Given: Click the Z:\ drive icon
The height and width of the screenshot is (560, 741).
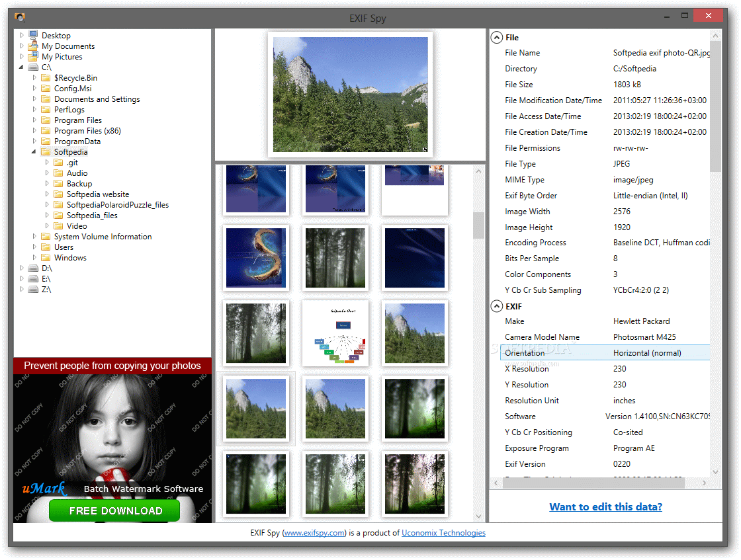Looking at the screenshot, I should click(33, 290).
